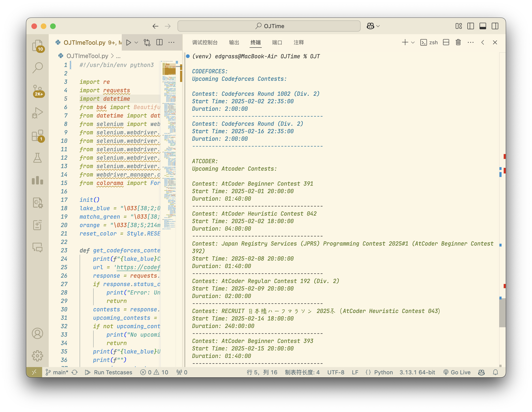Open editor more actions ellipsis

(171, 43)
